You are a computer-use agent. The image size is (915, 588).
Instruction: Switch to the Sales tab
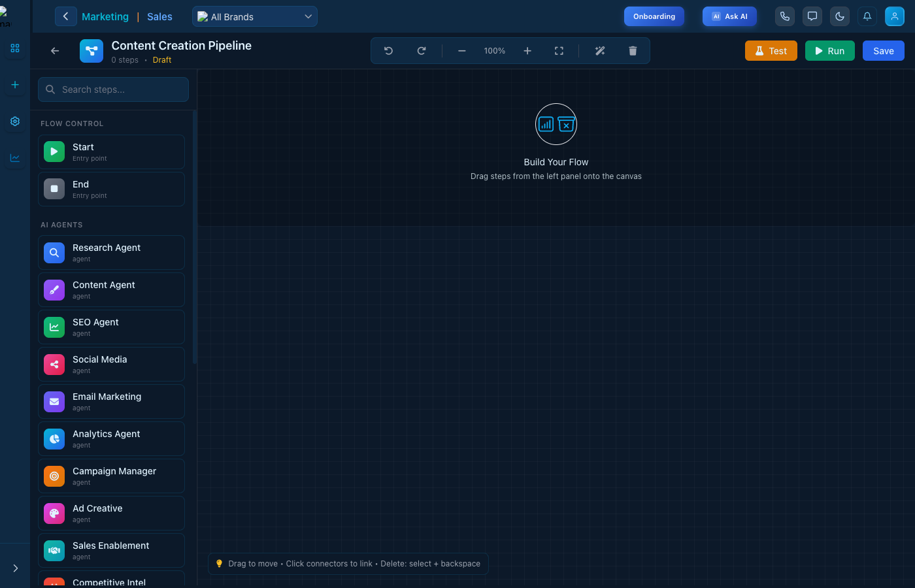point(159,17)
